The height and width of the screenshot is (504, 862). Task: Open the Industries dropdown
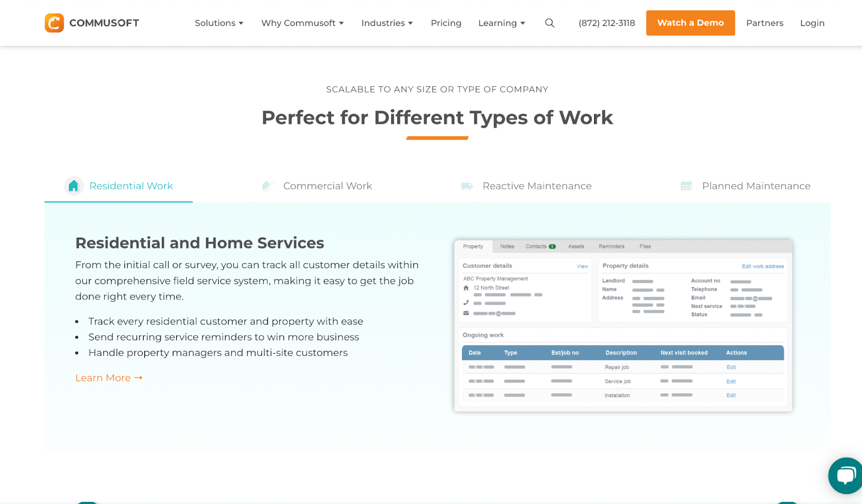[387, 23]
